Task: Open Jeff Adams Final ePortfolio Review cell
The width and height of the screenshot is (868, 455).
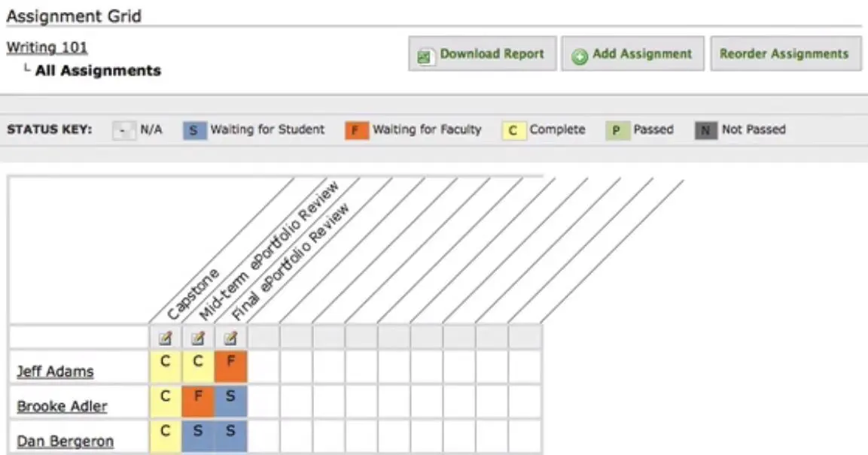Action: coord(230,366)
